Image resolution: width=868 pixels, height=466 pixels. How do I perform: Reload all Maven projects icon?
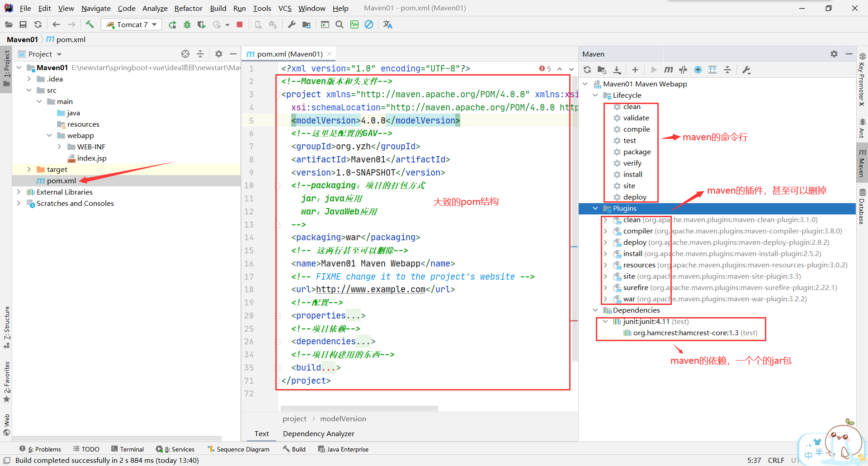pyautogui.click(x=587, y=70)
